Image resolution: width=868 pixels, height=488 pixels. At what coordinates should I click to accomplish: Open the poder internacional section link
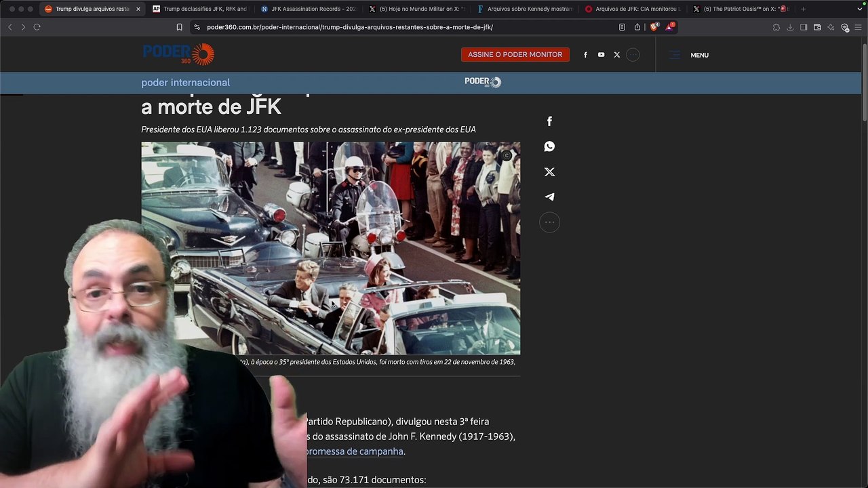[x=186, y=83]
